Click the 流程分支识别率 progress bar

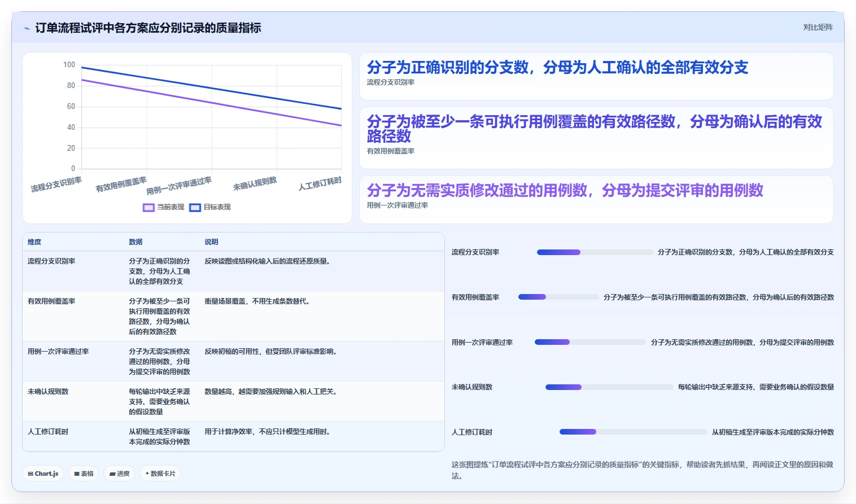(595, 252)
